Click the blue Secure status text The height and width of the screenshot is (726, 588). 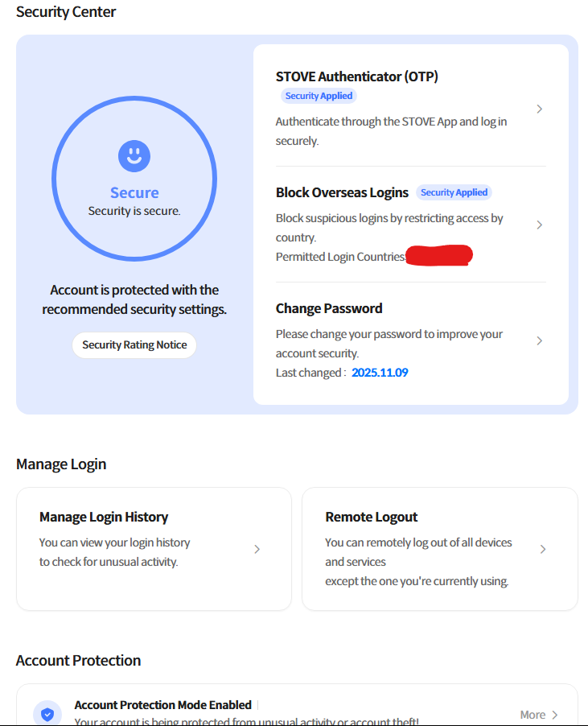point(134,192)
